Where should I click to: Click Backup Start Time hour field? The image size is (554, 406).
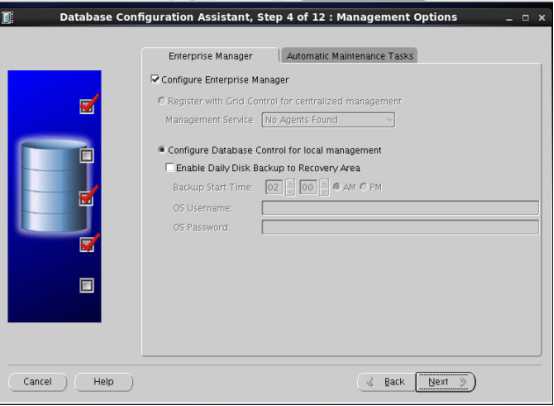[x=273, y=187]
